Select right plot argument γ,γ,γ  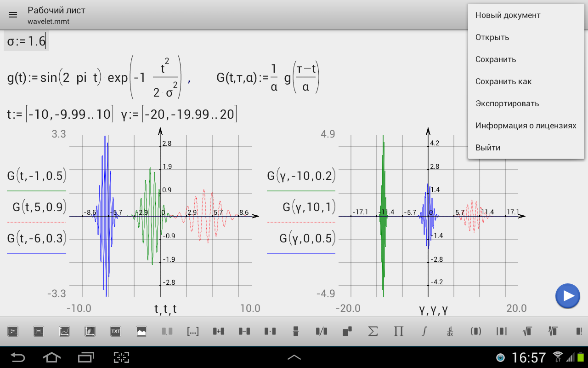433,310
